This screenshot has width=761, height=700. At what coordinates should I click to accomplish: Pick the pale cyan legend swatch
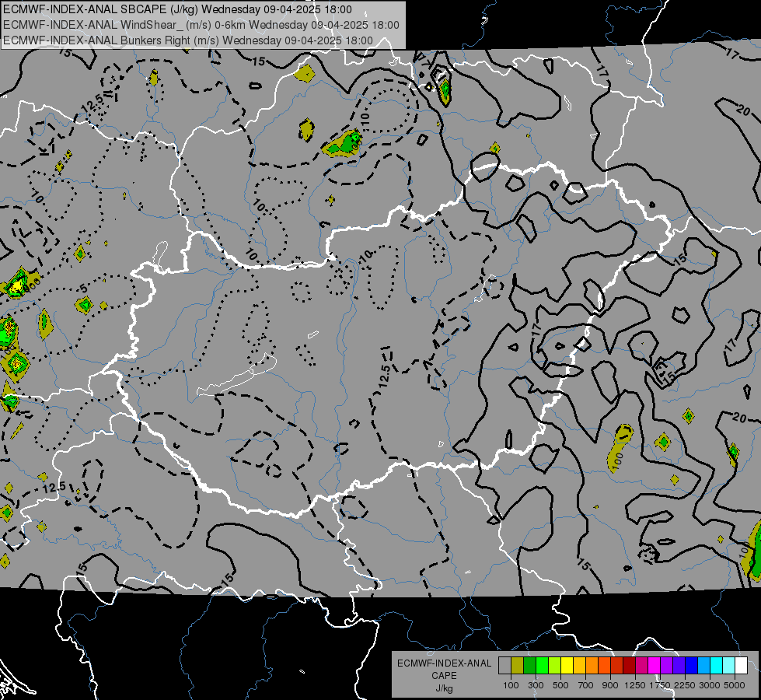729,665
